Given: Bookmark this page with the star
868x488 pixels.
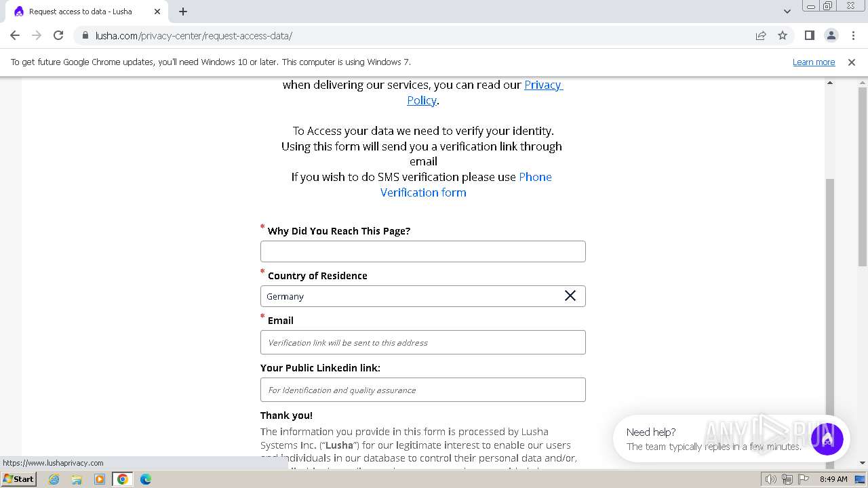Looking at the screenshot, I should click(783, 35).
